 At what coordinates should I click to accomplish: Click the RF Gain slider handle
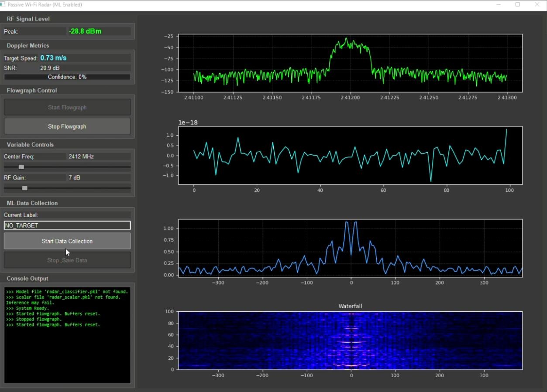pos(24,188)
